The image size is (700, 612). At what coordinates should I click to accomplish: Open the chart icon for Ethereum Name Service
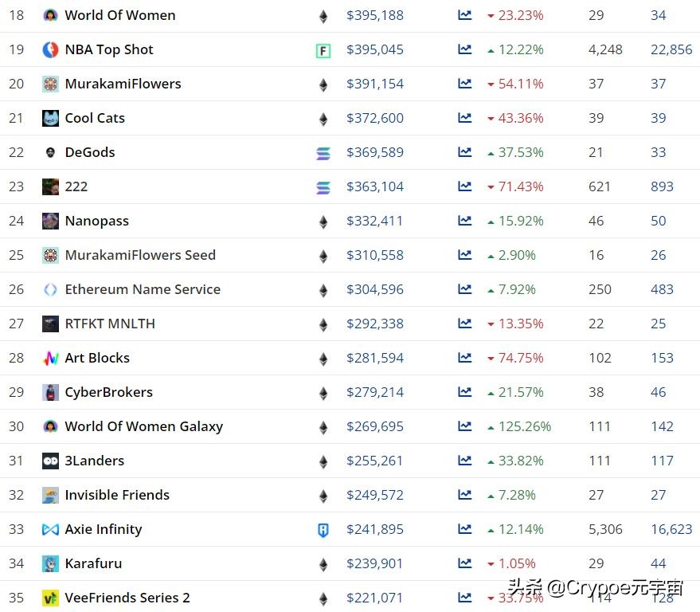click(x=465, y=289)
